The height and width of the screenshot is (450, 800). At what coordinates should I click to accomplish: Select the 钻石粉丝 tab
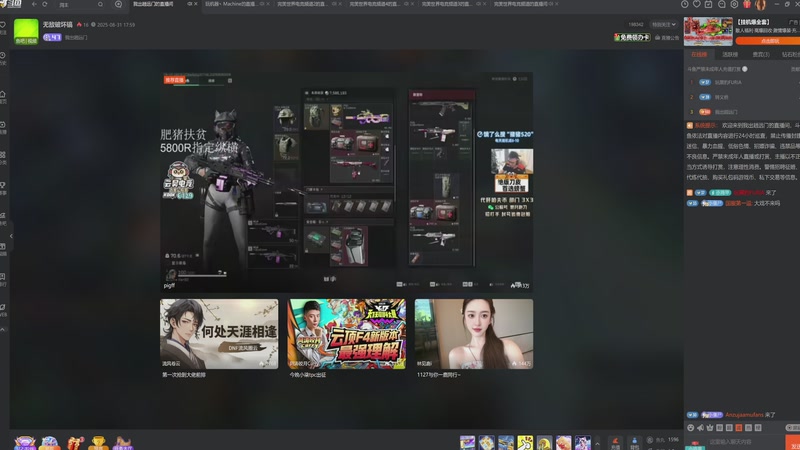(791, 55)
